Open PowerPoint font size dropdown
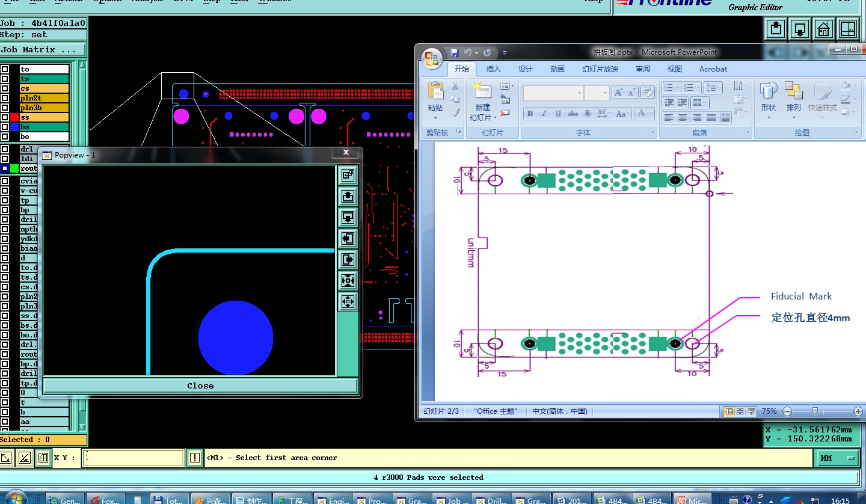This screenshot has height=504, width=866. pyautogui.click(x=604, y=93)
